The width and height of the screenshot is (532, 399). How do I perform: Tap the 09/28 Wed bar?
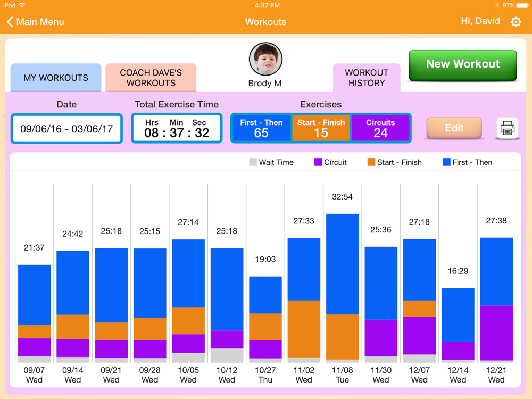pyautogui.click(x=150, y=305)
